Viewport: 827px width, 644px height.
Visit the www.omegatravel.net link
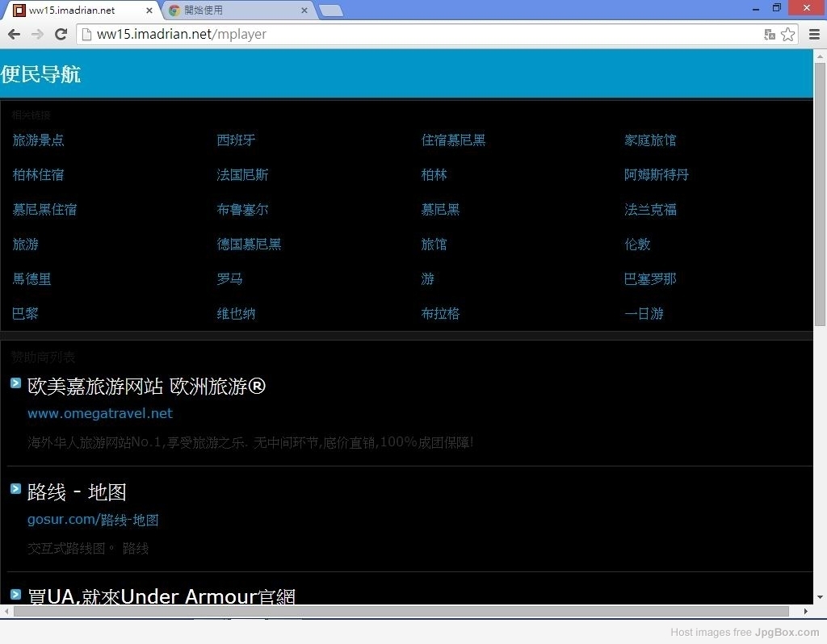[x=100, y=413]
